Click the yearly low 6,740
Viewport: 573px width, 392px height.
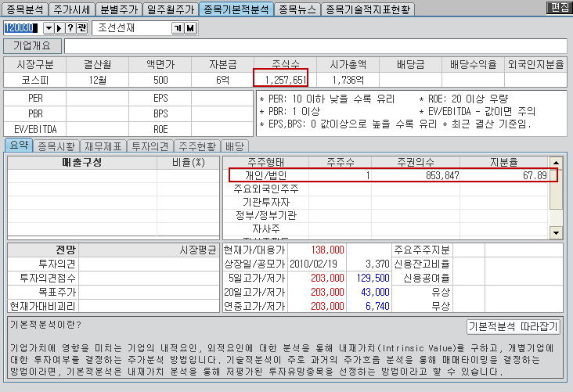click(x=377, y=306)
